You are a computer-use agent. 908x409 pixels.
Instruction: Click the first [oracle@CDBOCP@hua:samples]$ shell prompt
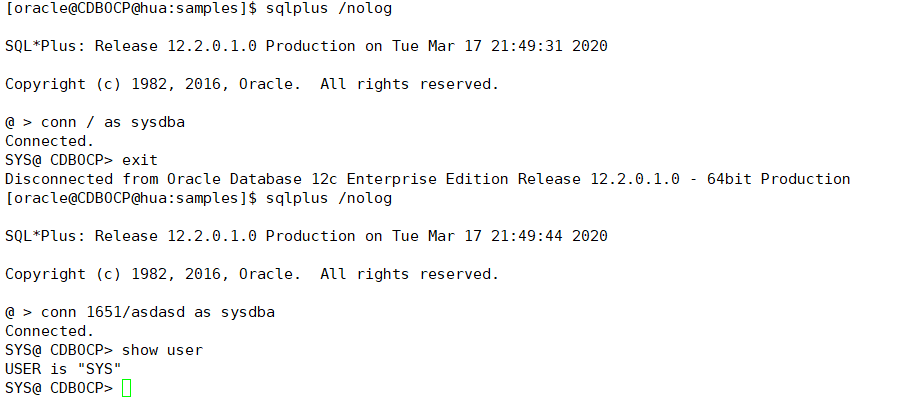[130, 8]
